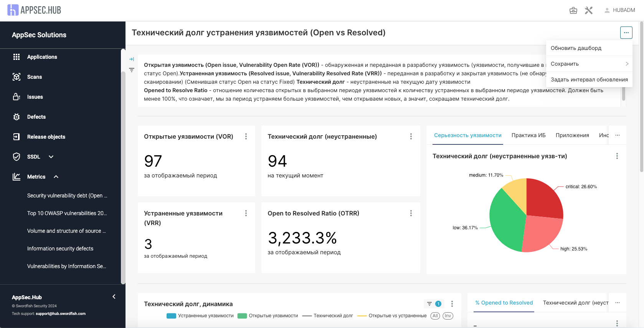The image size is (644, 328).
Task: Select Обновить дашборд from the menu
Action: click(x=576, y=48)
